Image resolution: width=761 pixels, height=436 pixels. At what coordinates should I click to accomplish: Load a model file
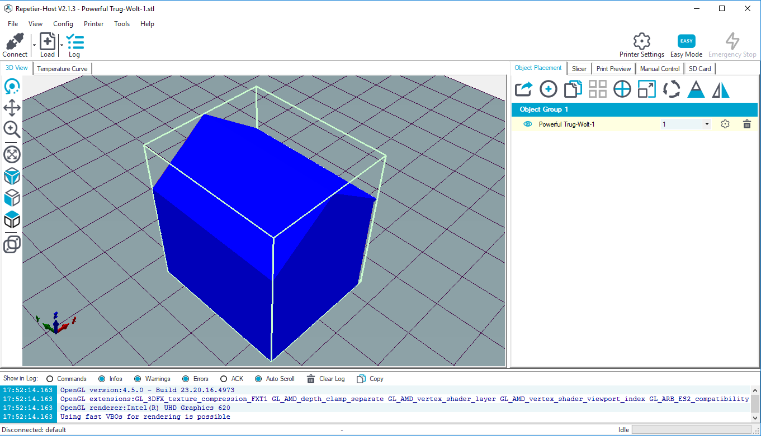tap(47, 45)
